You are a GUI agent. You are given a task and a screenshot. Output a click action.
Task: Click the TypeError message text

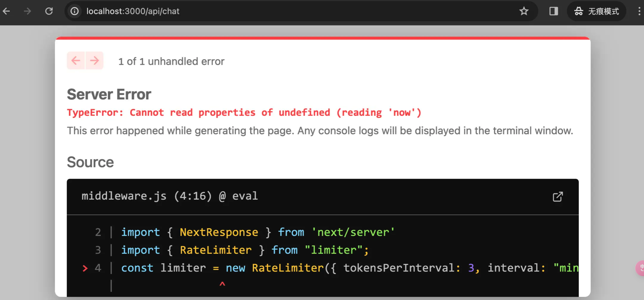pyautogui.click(x=244, y=112)
